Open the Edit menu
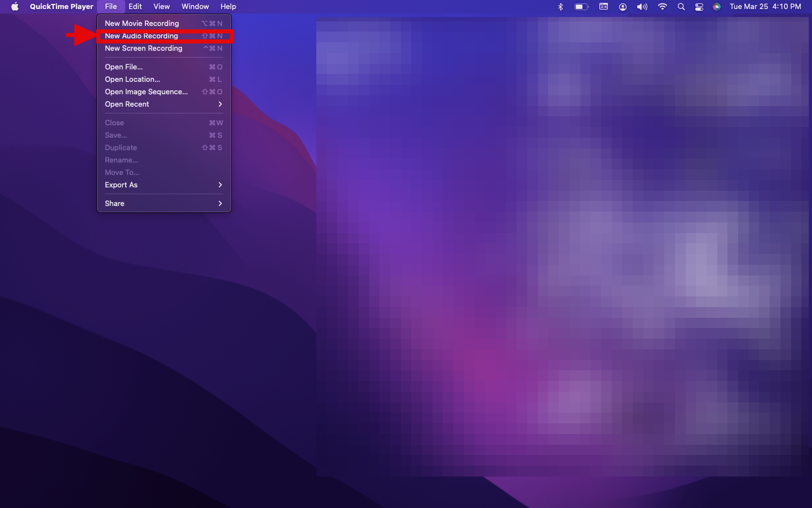The image size is (812, 508). click(135, 7)
